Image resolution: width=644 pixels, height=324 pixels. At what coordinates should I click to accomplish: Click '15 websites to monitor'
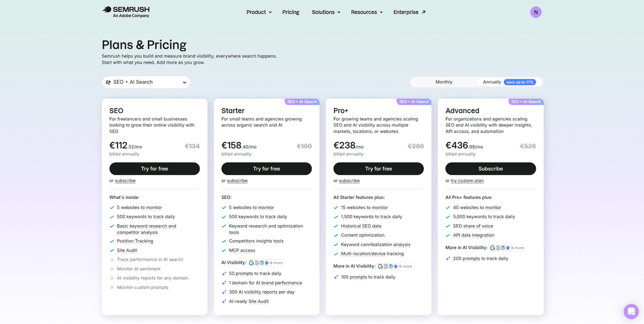click(x=364, y=207)
